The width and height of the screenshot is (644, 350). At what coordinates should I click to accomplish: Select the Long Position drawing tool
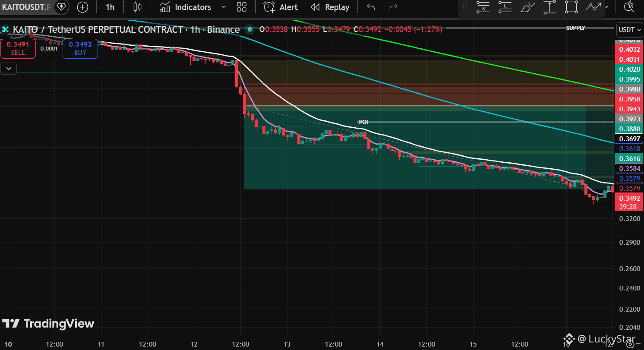(x=505, y=7)
